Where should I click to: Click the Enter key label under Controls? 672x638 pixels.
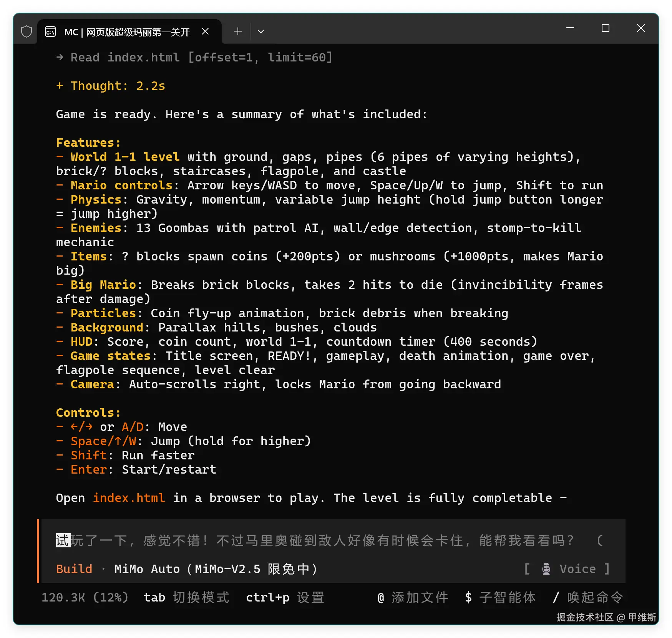[89, 469]
